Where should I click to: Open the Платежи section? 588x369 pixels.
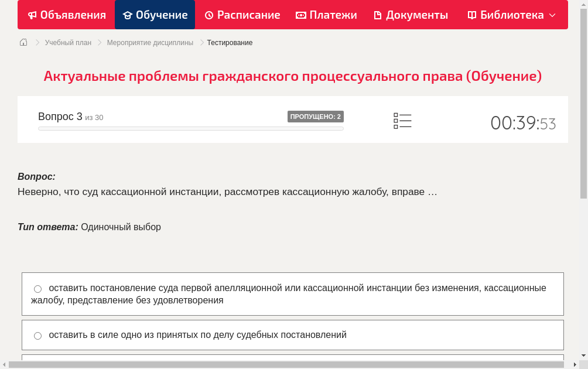pyautogui.click(x=326, y=15)
